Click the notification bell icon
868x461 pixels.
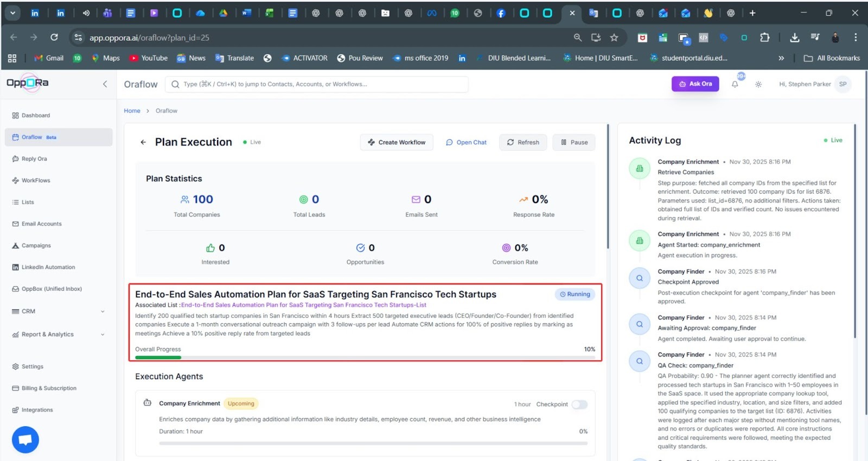pos(735,85)
